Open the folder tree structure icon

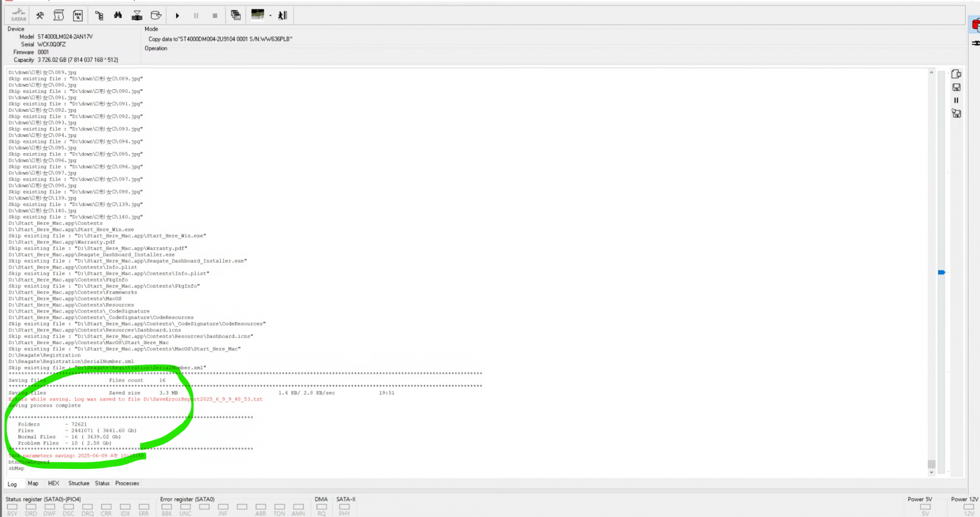click(99, 16)
